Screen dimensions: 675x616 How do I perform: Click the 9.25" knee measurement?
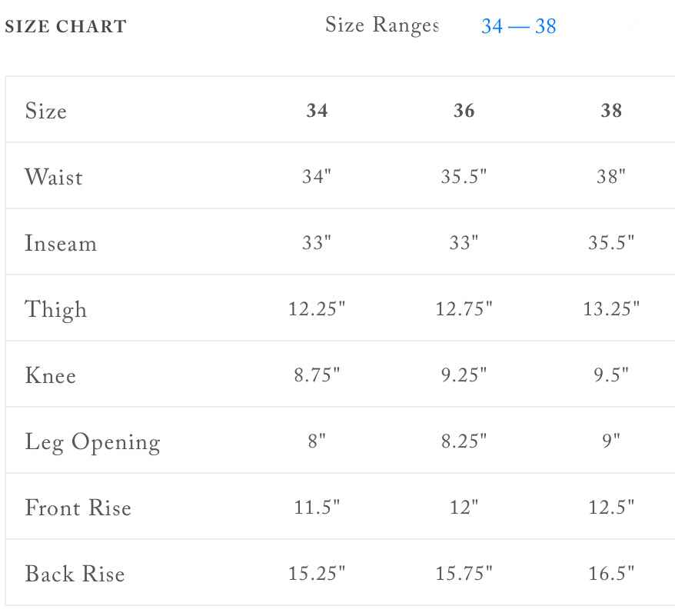coord(464,375)
